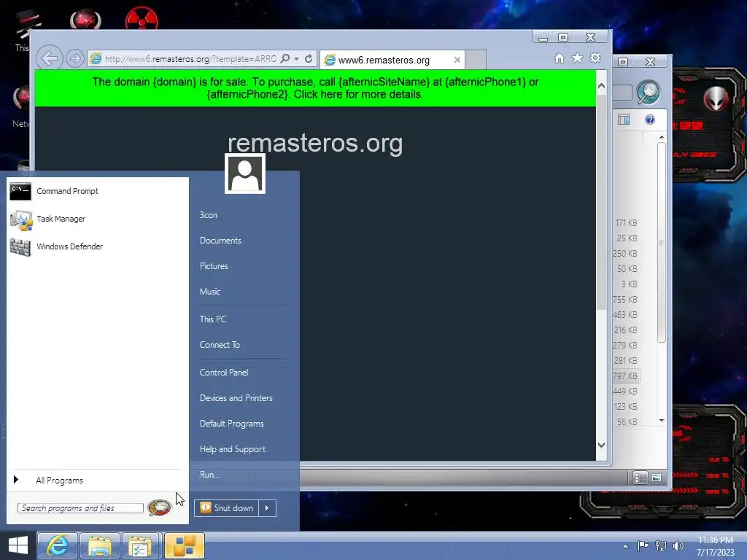Open Documents from the Start menu
The height and width of the screenshot is (560, 747).
[x=220, y=241]
